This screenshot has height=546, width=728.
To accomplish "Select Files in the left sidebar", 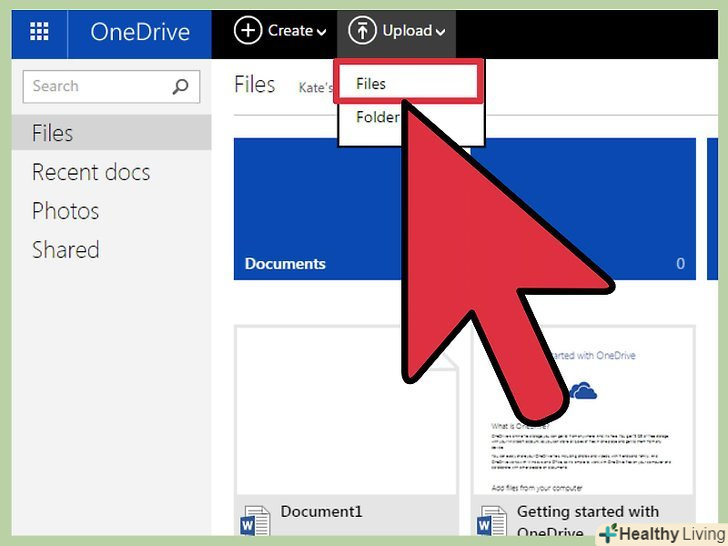I will pyautogui.click(x=111, y=133).
